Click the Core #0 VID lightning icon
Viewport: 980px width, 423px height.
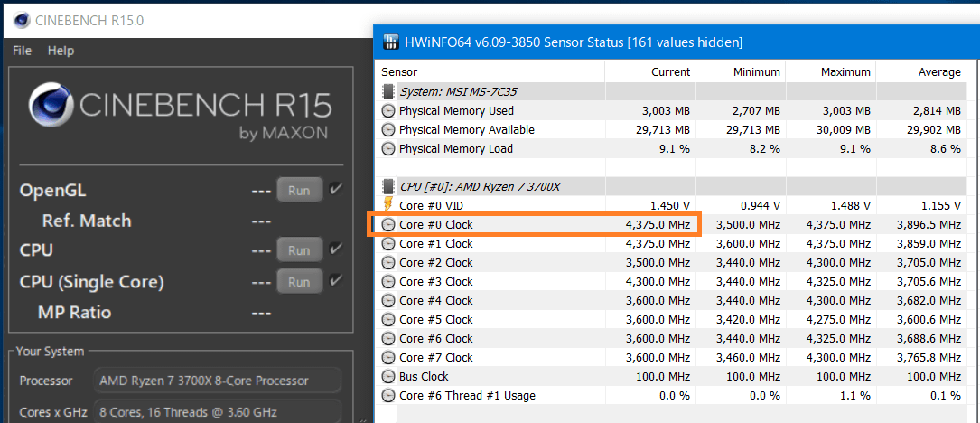pos(388,205)
